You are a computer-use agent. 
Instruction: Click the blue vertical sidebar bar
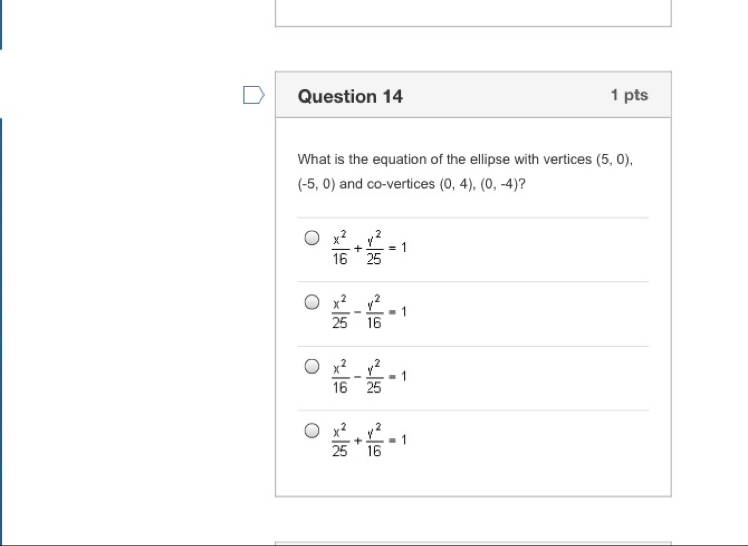pyautogui.click(x=1, y=329)
